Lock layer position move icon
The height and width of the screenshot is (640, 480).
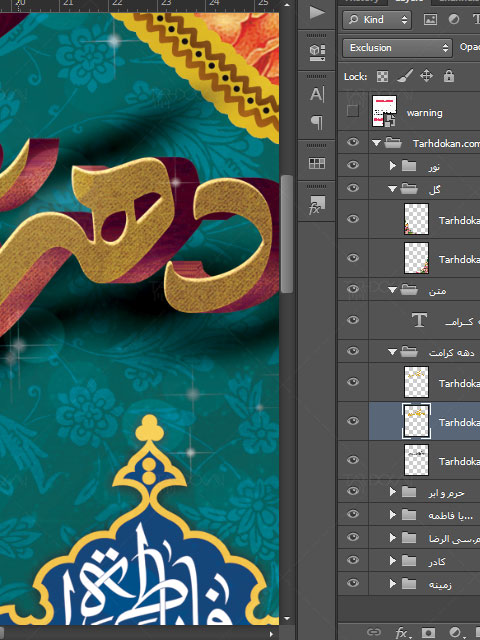pos(426,76)
